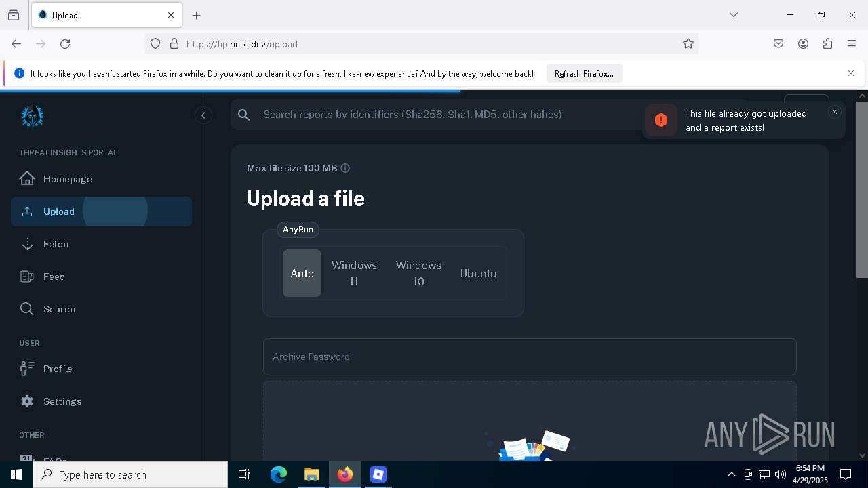The image size is (868, 488).
Task: Open the Settings sidebar item
Action: pos(102,401)
